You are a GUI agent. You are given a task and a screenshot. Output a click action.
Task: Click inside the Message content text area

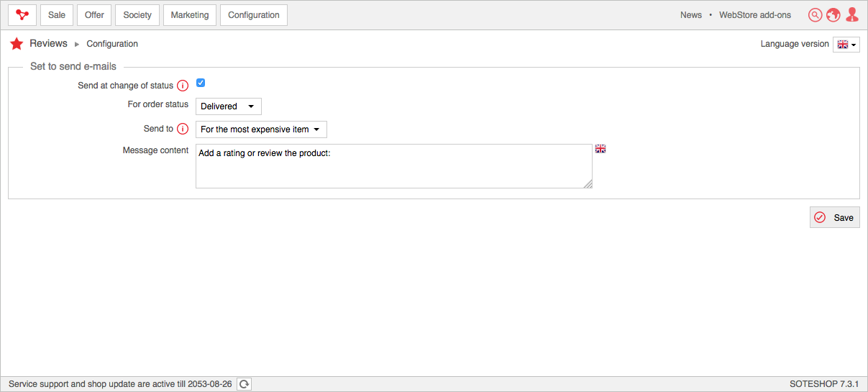pos(394,166)
